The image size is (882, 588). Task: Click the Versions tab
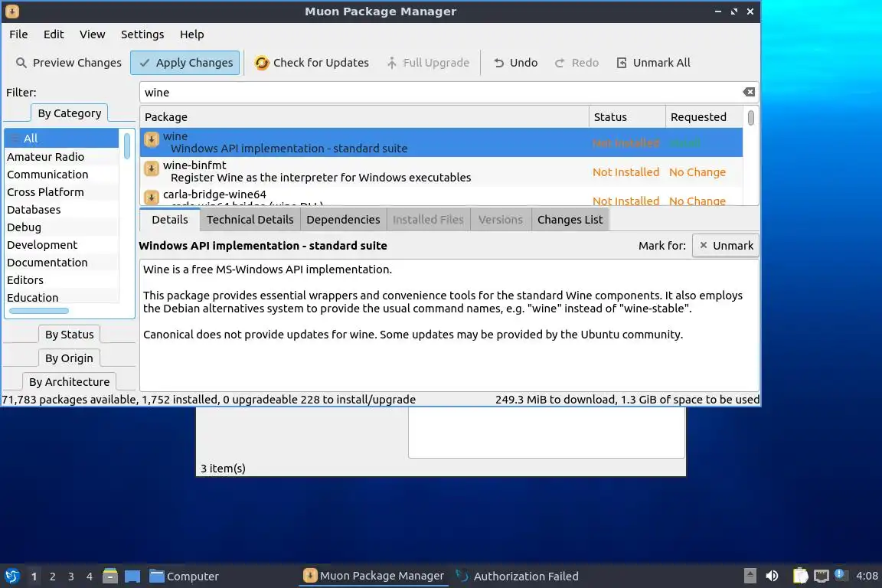point(501,220)
